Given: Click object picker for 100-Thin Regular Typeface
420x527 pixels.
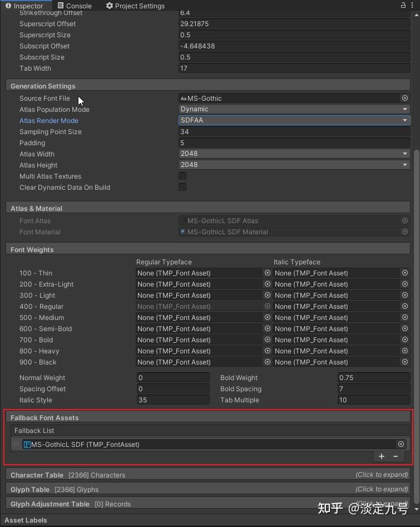Looking at the screenshot, I should coord(268,273).
